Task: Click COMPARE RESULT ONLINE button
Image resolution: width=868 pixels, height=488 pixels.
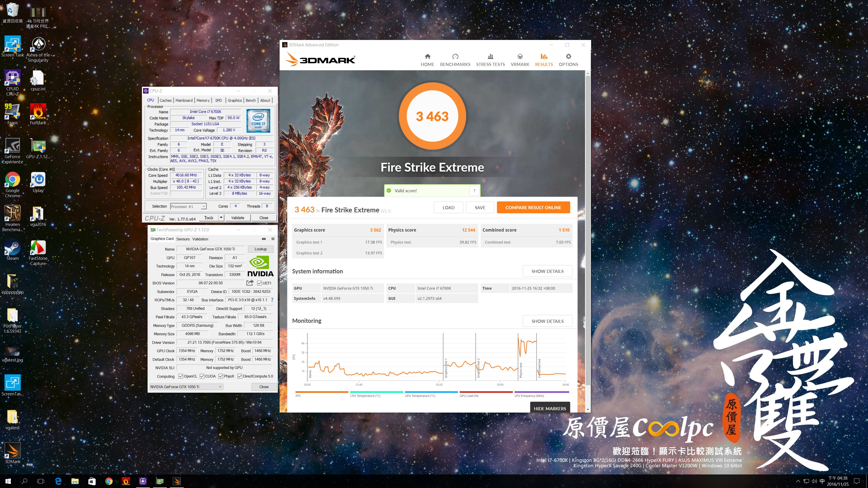Action: click(533, 207)
